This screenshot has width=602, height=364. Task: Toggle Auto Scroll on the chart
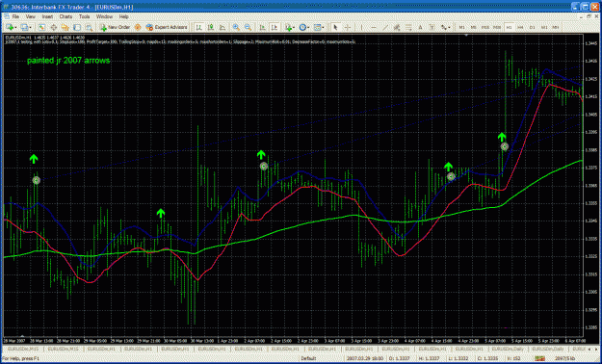(263, 27)
